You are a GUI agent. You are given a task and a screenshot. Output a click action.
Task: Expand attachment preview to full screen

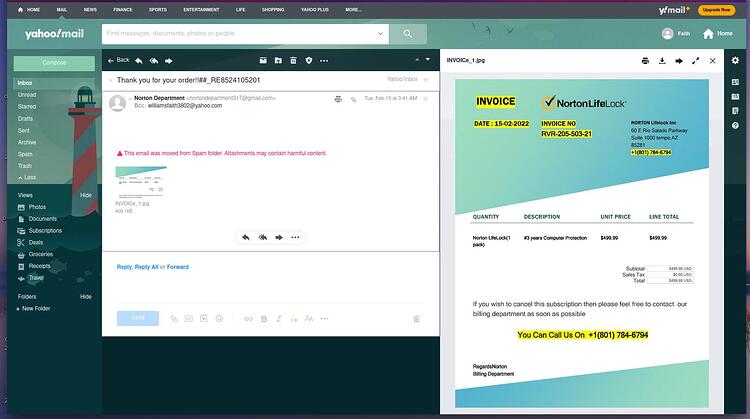tap(695, 61)
